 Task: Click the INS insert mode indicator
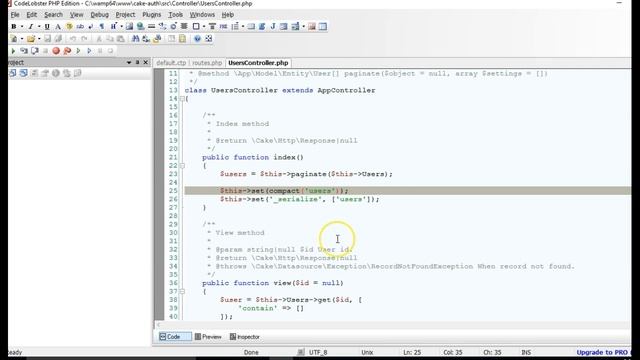[526, 352]
